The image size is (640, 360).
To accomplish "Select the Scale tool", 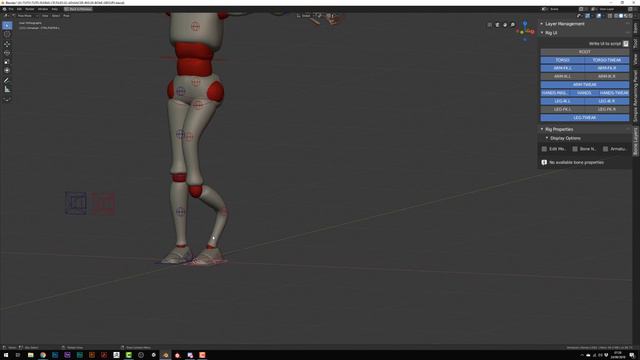I will [7, 62].
